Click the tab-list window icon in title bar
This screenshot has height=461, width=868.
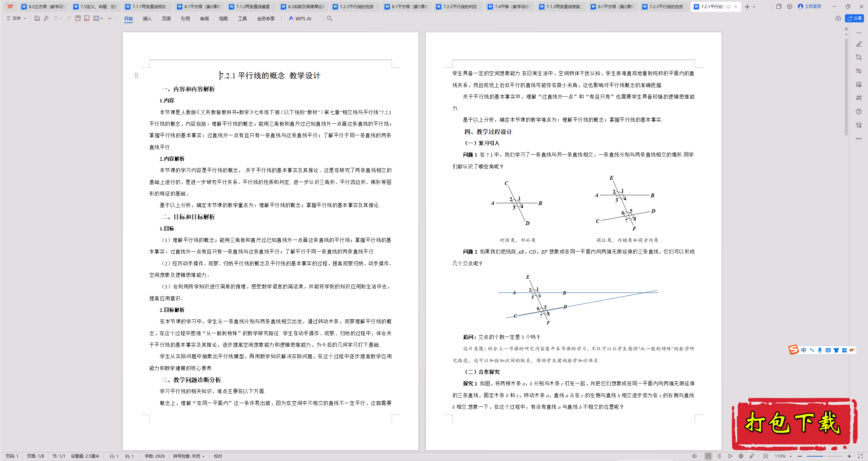coord(779,6)
